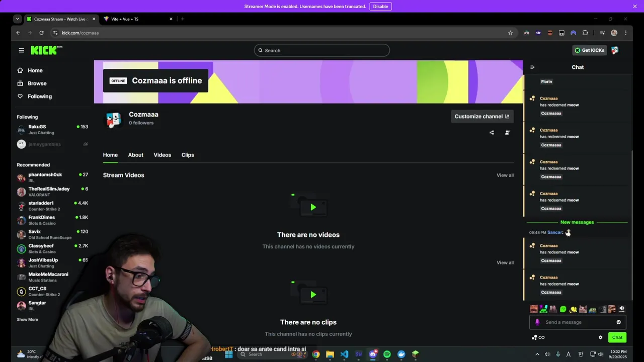
Task: Open the hamburger sidebar menu
Action: [21, 50]
